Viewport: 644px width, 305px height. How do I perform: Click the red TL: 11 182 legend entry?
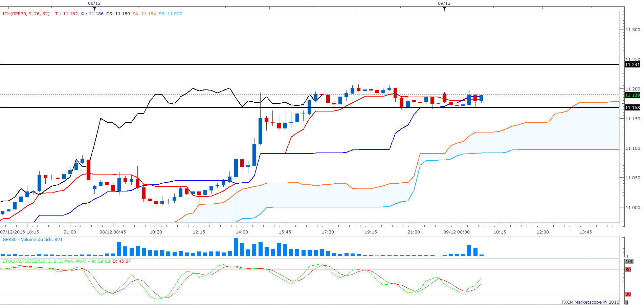[66, 14]
